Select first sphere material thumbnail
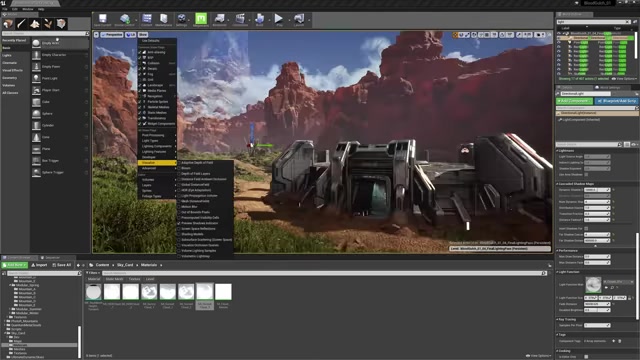Screen dimensions: 640x360 [93, 292]
